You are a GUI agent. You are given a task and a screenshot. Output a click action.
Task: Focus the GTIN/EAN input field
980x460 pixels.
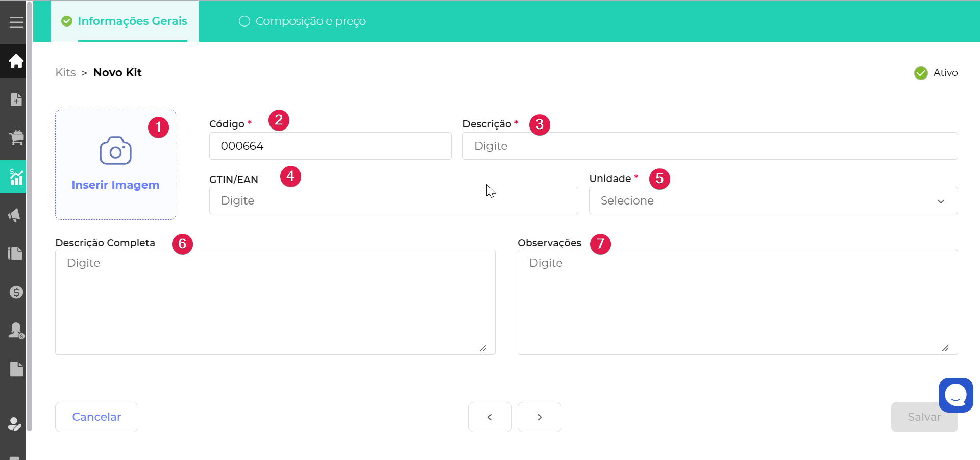click(x=393, y=200)
